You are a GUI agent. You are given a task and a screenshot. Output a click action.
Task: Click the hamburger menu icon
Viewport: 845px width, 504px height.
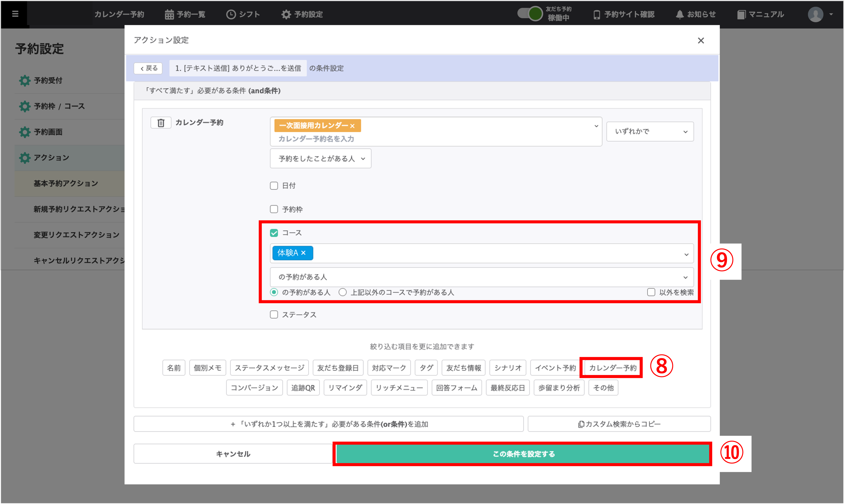point(15,14)
